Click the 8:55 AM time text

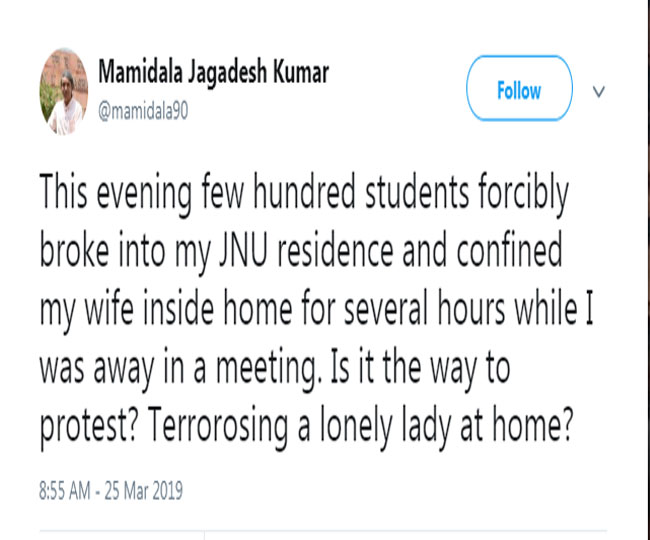pyautogui.click(x=65, y=491)
